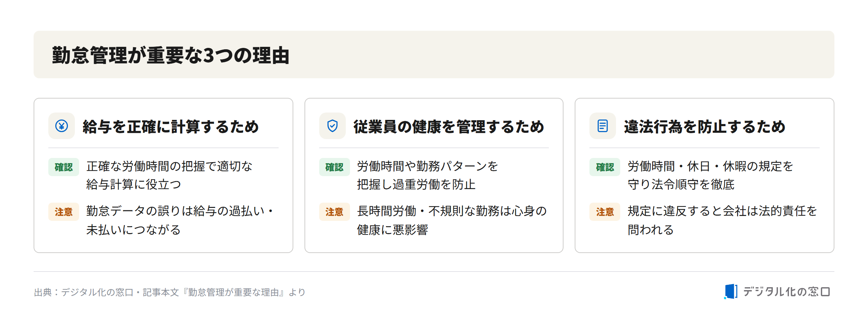
Task: Click the 確認 badge in 健康 card
Action: coord(334,167)
